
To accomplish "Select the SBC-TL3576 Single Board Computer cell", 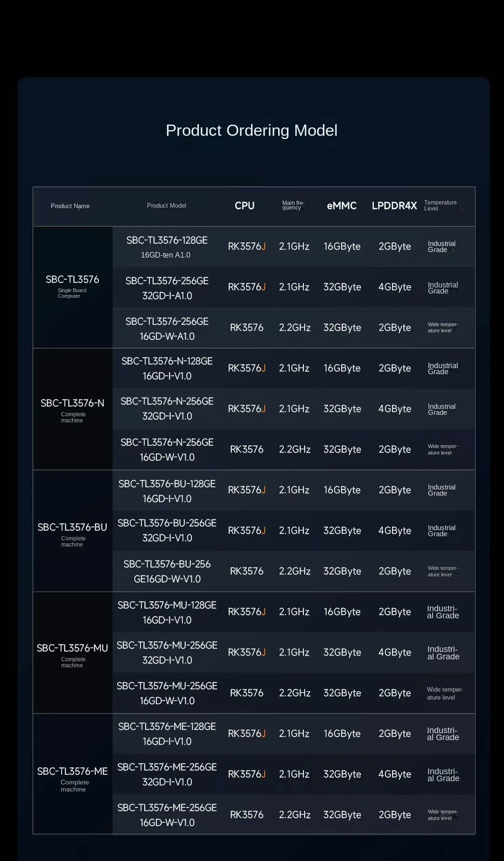I will pos(72,287).
